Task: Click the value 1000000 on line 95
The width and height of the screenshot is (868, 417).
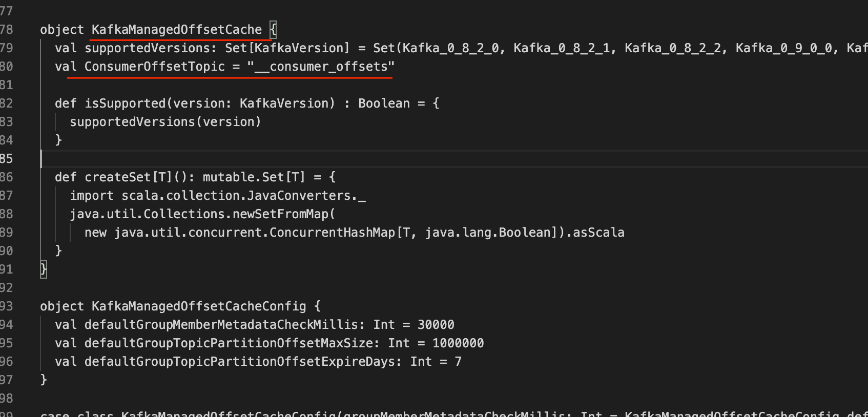Action: (x=458, y=343)
